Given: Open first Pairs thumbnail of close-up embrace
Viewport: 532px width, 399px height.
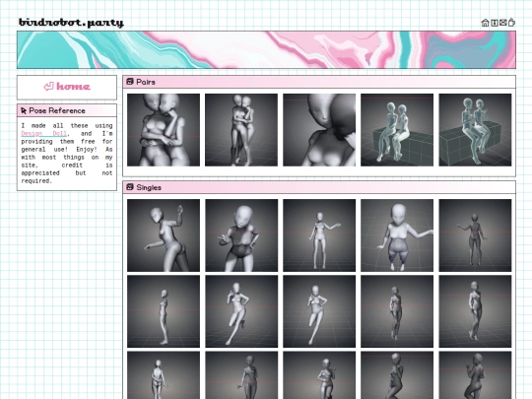Looking at the screenshot, I should [x=164, y=130].
